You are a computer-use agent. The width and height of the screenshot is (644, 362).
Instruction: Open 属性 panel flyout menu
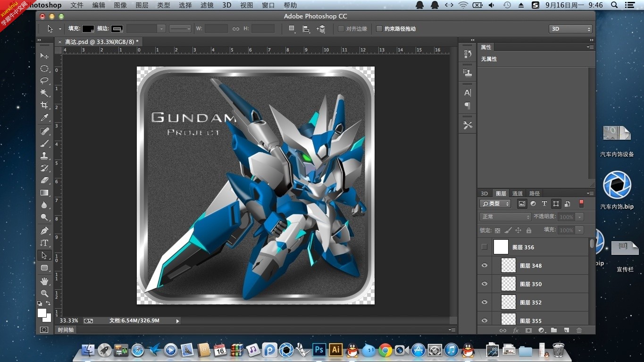pos(590,47)
